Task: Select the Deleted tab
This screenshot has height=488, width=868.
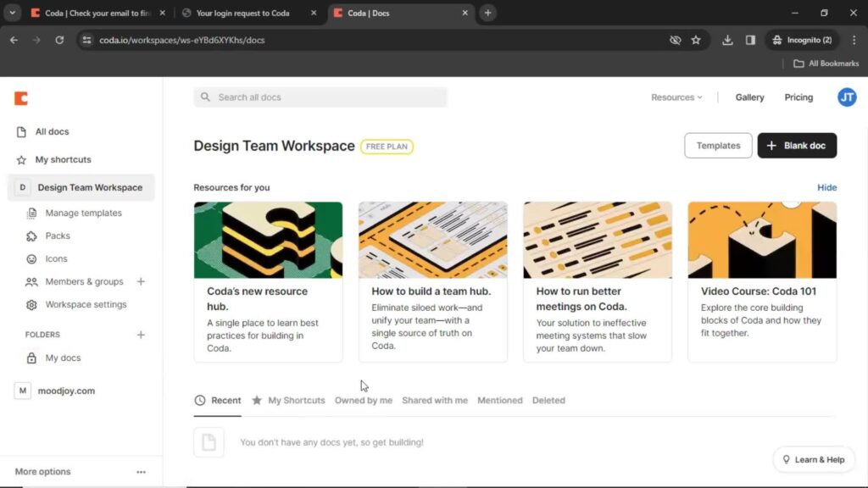Action: (x=548, y=401)
